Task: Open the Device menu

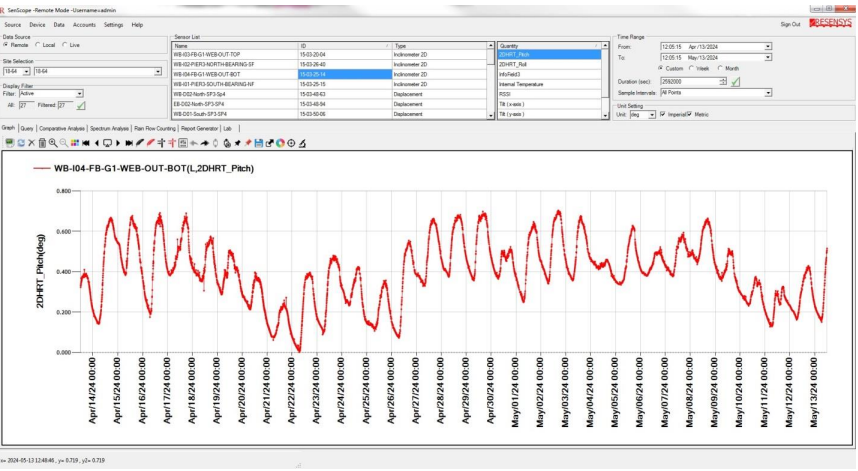Action: pos(37,25)
